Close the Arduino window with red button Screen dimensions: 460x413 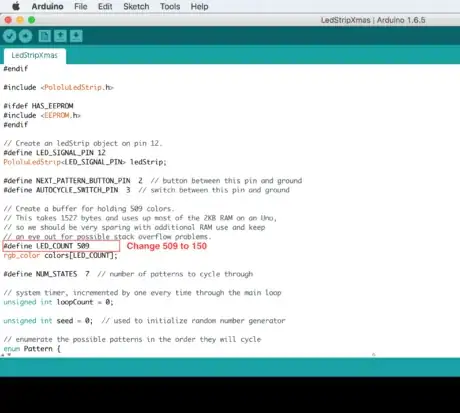point(8,20)
